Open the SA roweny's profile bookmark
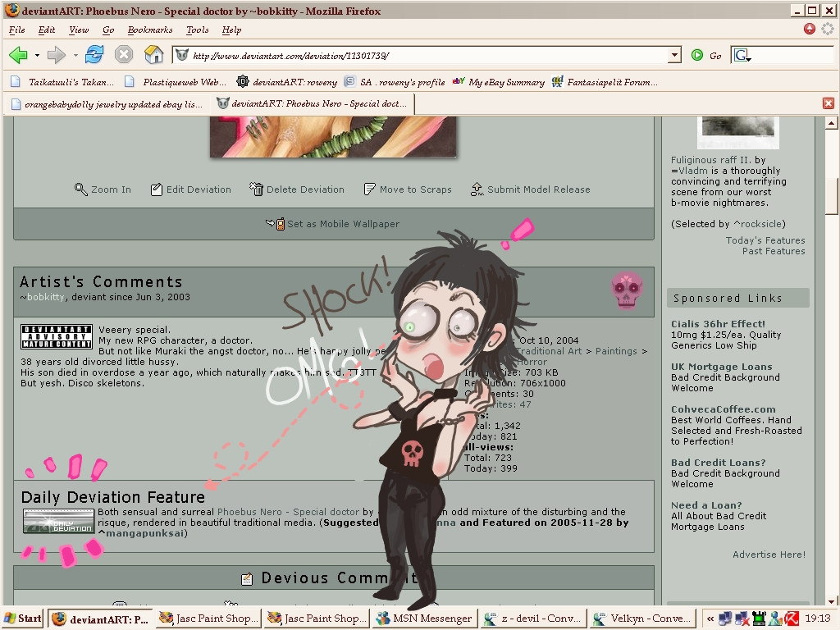The width and height of the screenshot is (840, 630). (x=395, y=82)
